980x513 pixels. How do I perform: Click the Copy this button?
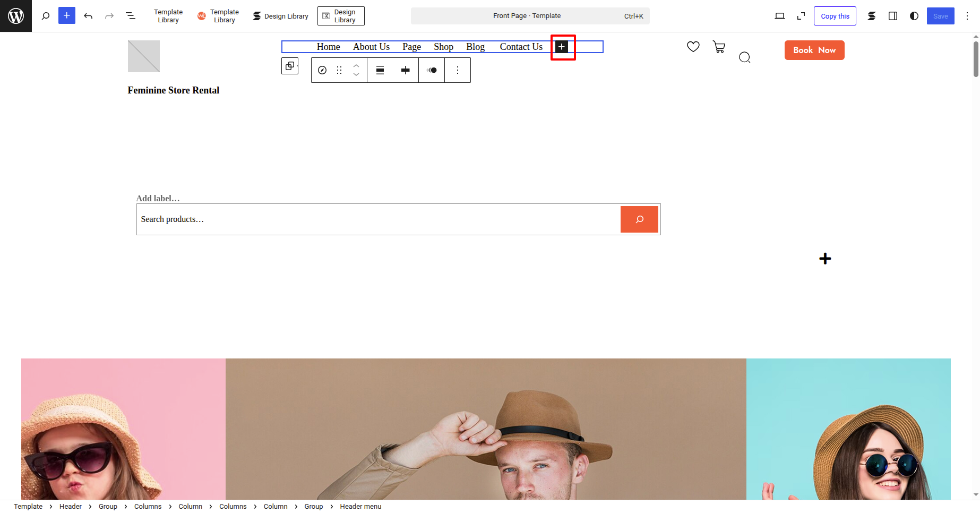tap(835, 16)
